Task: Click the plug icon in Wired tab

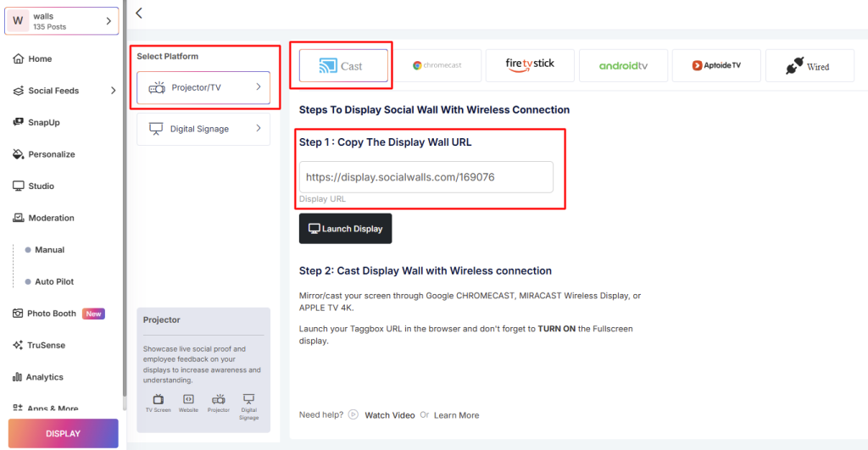Action: click(794, 65)
